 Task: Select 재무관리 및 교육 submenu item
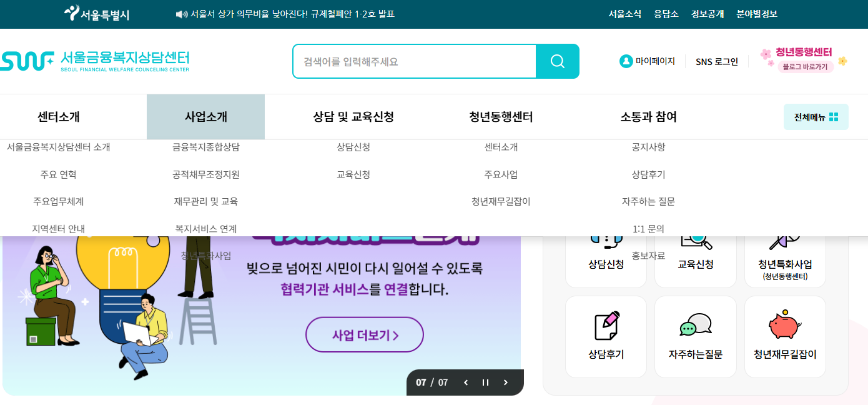coord(206,201)
